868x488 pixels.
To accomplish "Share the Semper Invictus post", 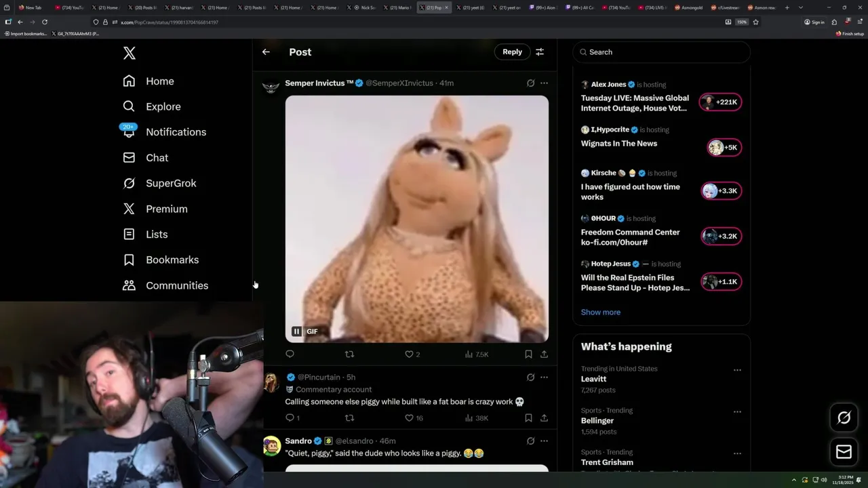I will click(x=544, y=354).
